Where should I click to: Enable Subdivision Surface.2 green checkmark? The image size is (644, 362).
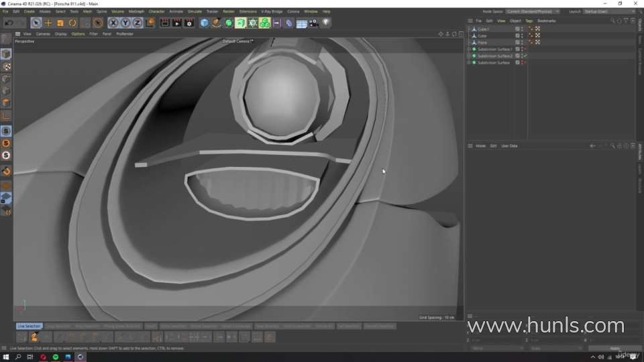coord(525,56)
